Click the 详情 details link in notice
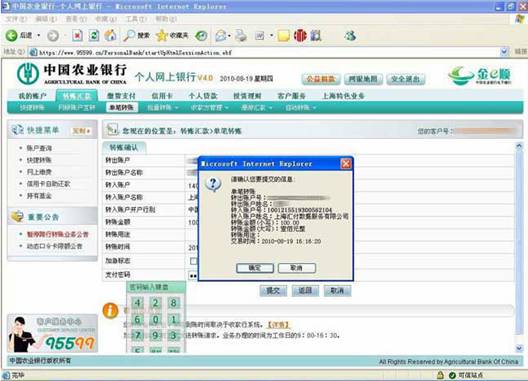The height and width of the screenshot is (381, 528). 278,325
